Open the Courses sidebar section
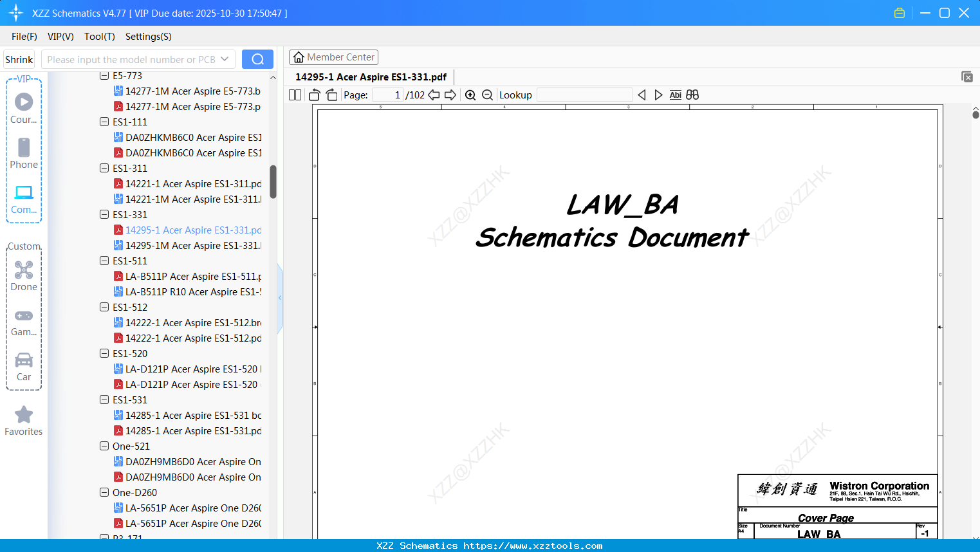980x552 pixels. [x=24, y=109]
